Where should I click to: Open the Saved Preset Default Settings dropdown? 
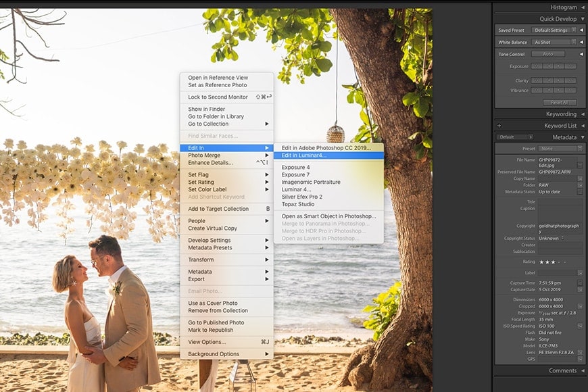click(554, 30)
